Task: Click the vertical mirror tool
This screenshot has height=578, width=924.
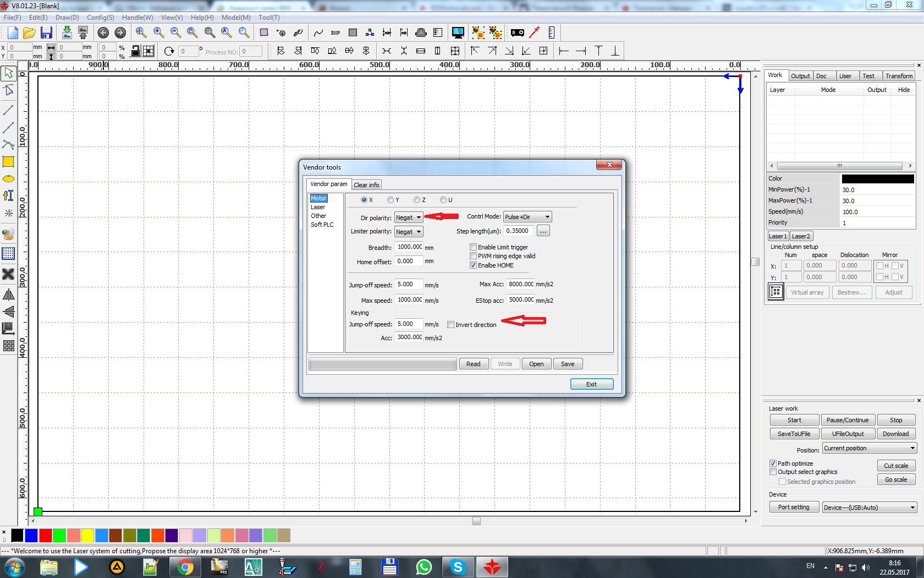Action: (x=8, y=312)
